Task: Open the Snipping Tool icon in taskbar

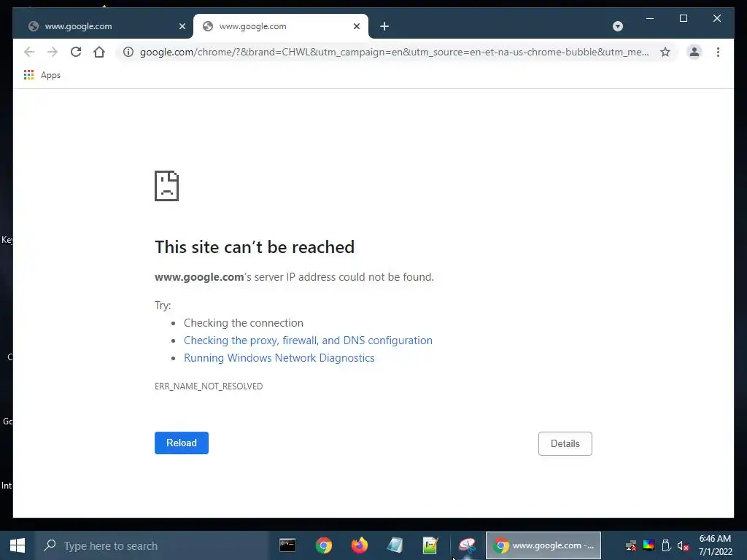Action: click(467, 545)
